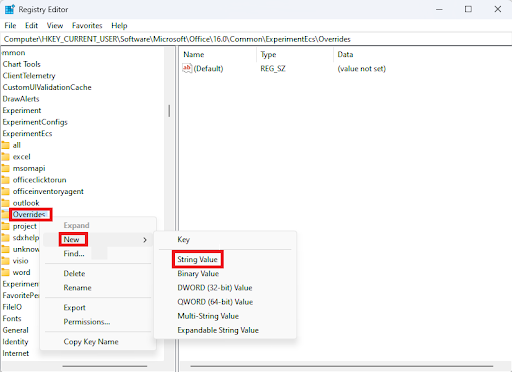Select the General key
The width and height of the screenshot is (512, 372).
(16, 330)
